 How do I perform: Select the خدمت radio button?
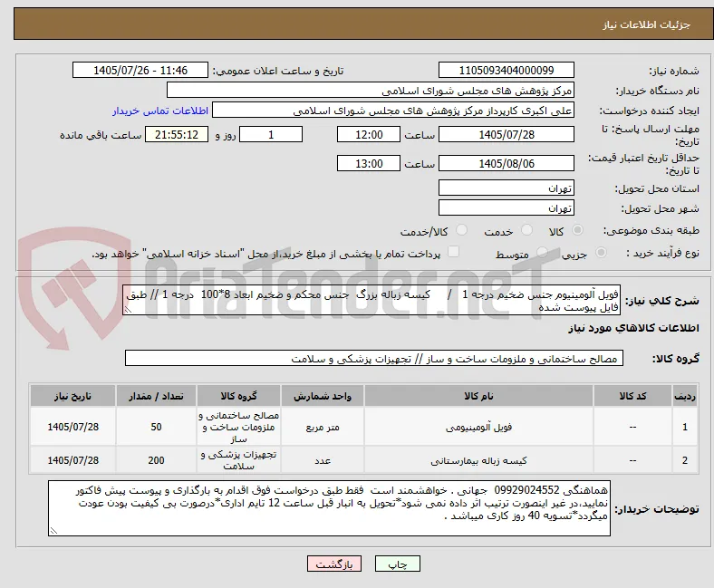click(x=526, y=230)
